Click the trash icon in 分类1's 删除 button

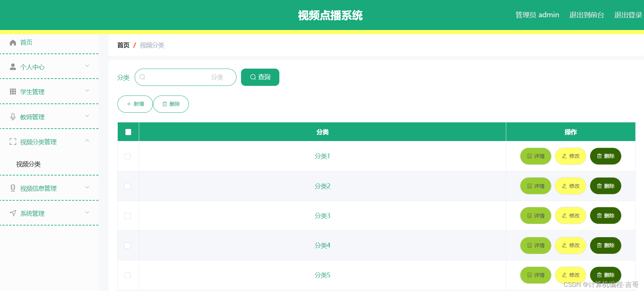tap(599, 156)
